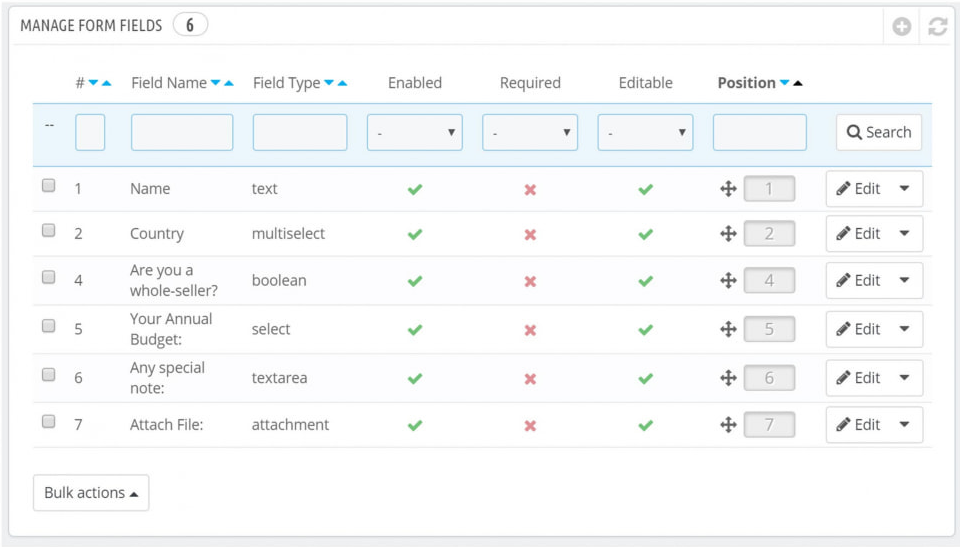Select checkbox for special note row
Image resolution: width=960 pixels, height=547 pixels.
click(48, 374)
